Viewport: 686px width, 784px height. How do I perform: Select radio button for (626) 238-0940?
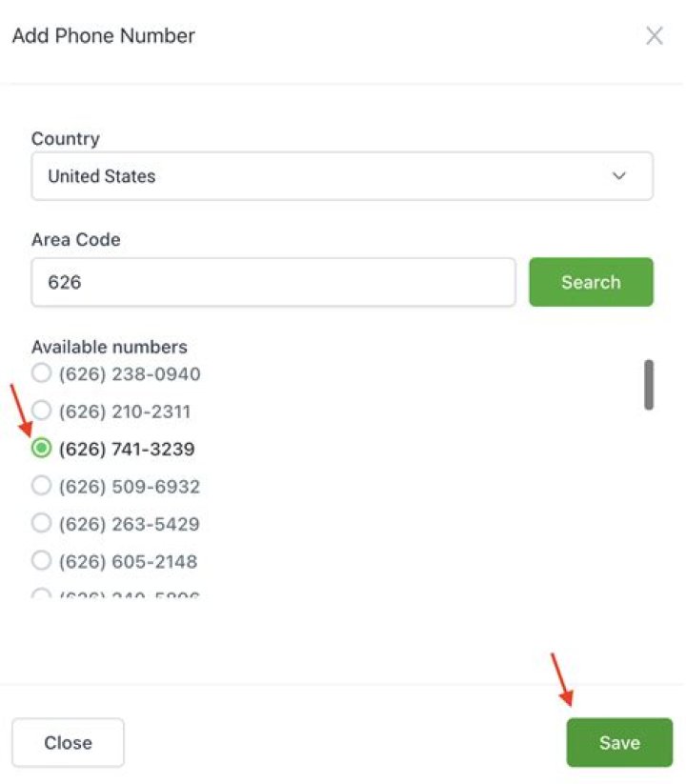coord(41,373)
